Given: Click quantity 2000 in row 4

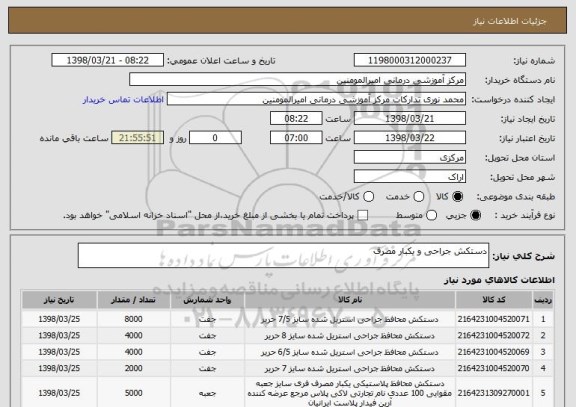Looking at the screenshot, I should (133, 368).
